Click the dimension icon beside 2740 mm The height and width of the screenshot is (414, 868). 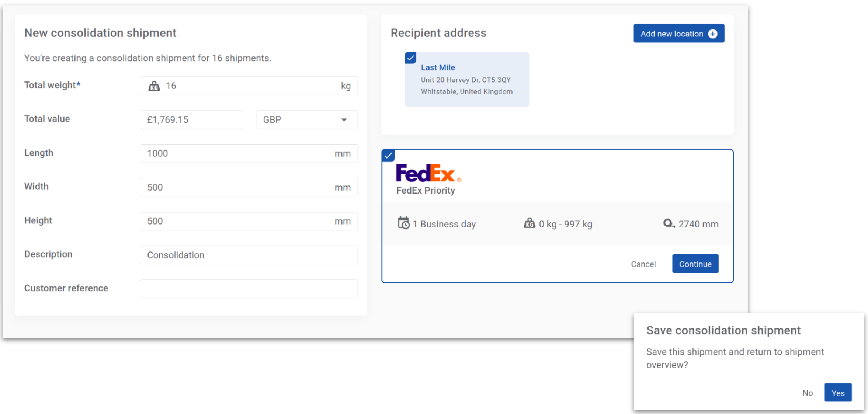click(x=669, y=223)
